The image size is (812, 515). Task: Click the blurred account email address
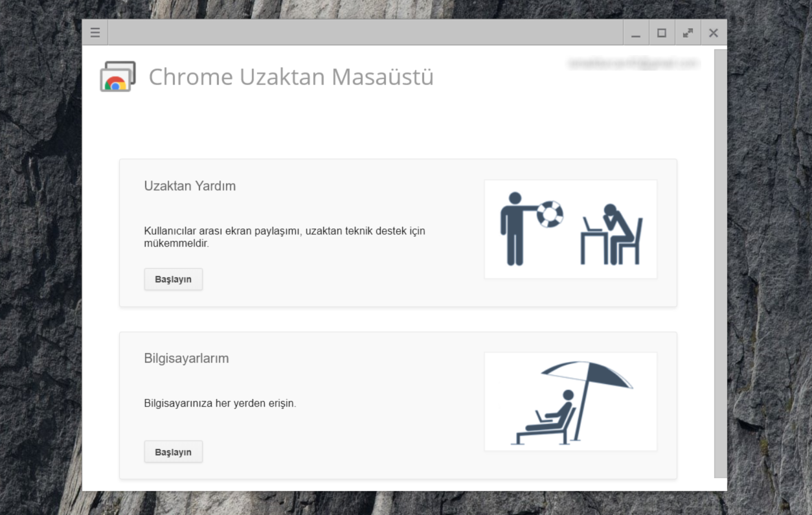(633, 63)
